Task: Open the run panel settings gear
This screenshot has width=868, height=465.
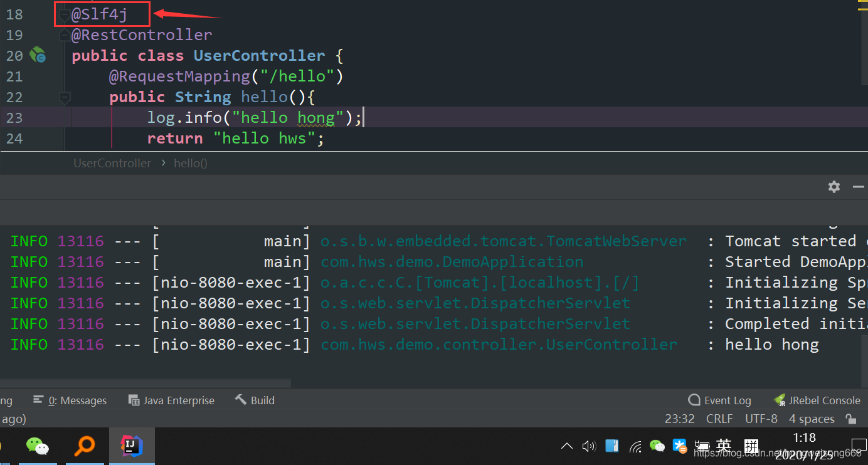Action: pyautogui.click(x=834, y=187)
